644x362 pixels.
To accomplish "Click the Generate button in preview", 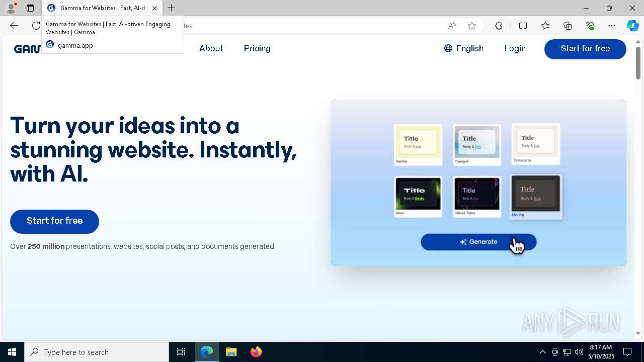I will point(478,242).
